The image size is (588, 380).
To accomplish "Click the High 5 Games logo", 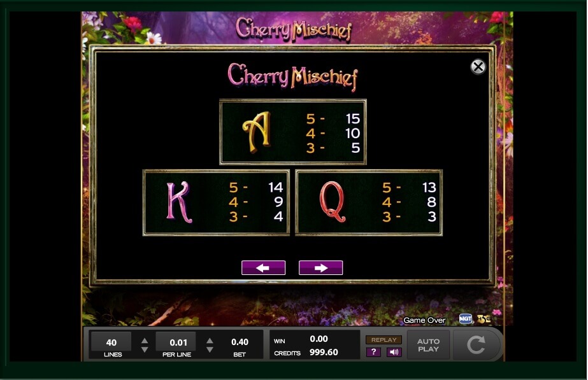I will [x=484, y=319].
